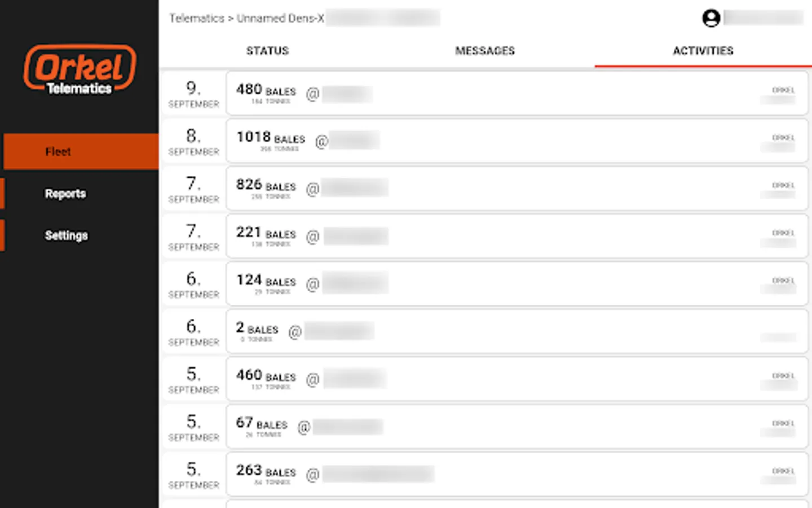This screenshot has width=812, height=508.
Task: Select the 263 bales activity row
Action: 516,474
